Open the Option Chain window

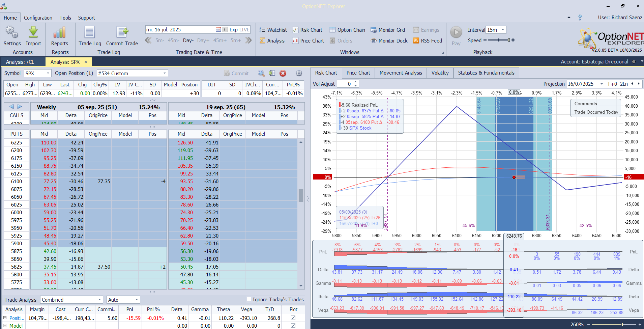[x=347, y=30]
